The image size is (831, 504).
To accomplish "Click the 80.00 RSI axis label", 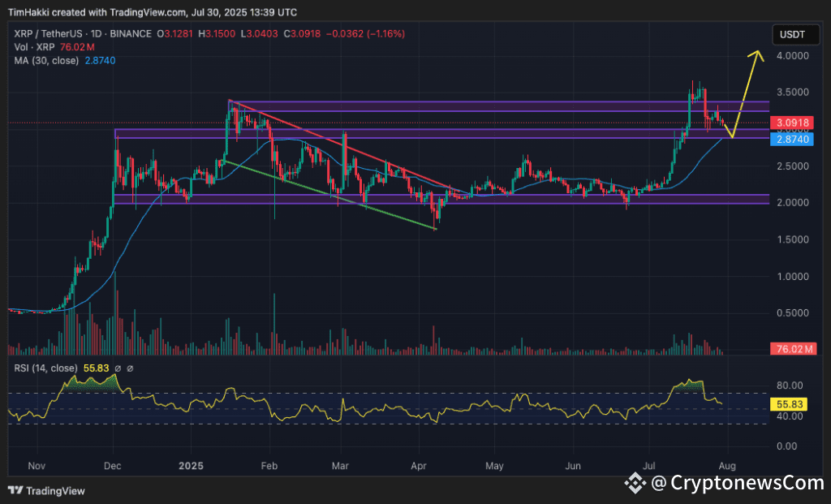I will coord(789,386).
